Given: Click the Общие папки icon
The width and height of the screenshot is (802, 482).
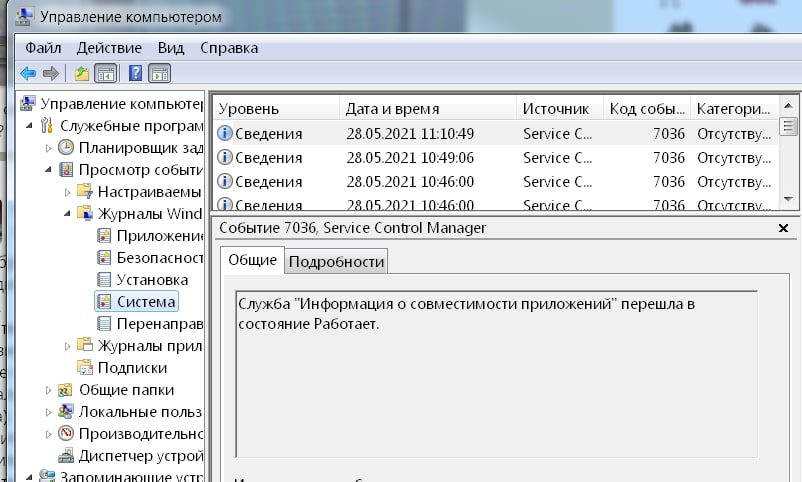Looking at the screenshot, I should (65, 390).
